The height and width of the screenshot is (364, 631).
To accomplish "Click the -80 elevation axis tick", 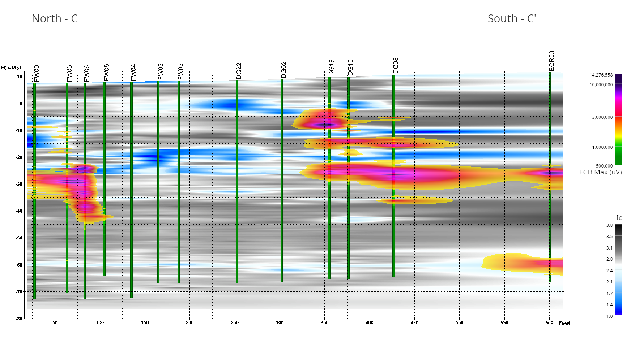I will [19, 319].
